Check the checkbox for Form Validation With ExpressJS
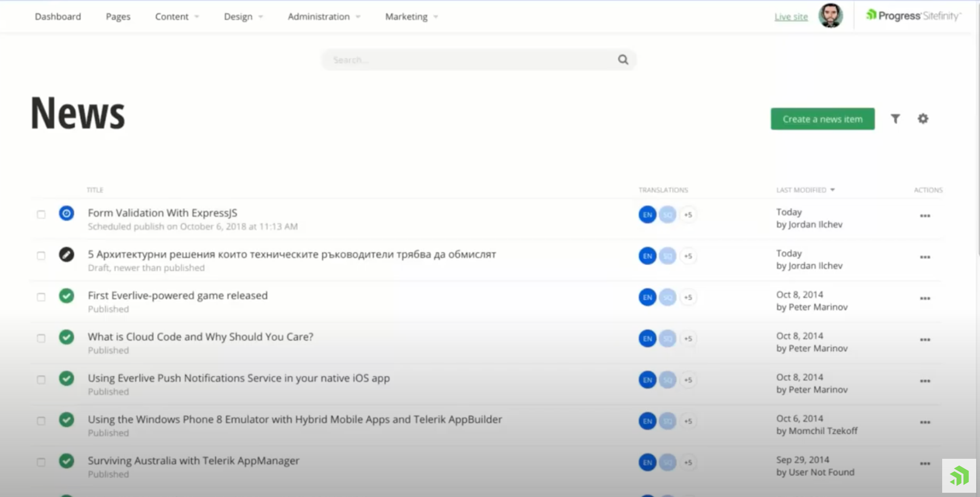Viewport: 980px width, 497px height. coord(41,215)
